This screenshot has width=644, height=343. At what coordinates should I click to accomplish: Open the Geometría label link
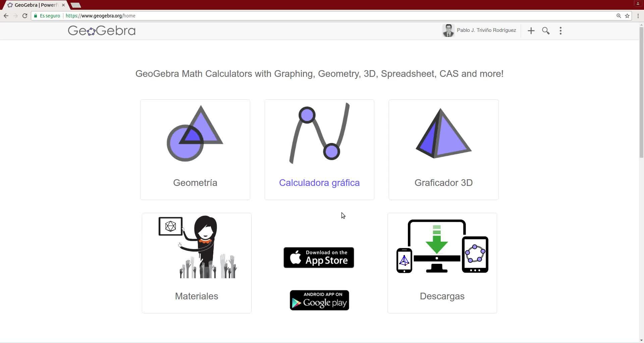[x=195, y=183]
